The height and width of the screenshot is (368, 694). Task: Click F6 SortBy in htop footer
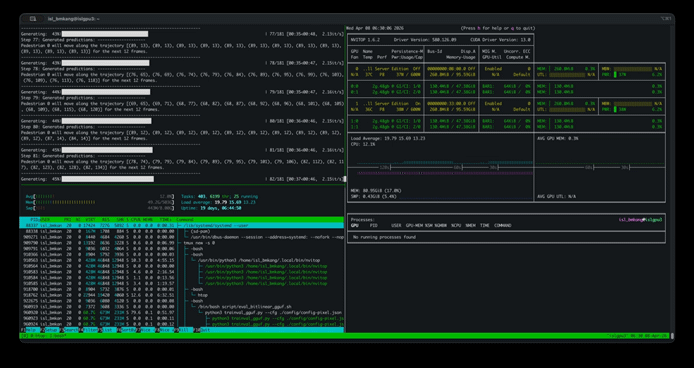click(x=125, y=330)
